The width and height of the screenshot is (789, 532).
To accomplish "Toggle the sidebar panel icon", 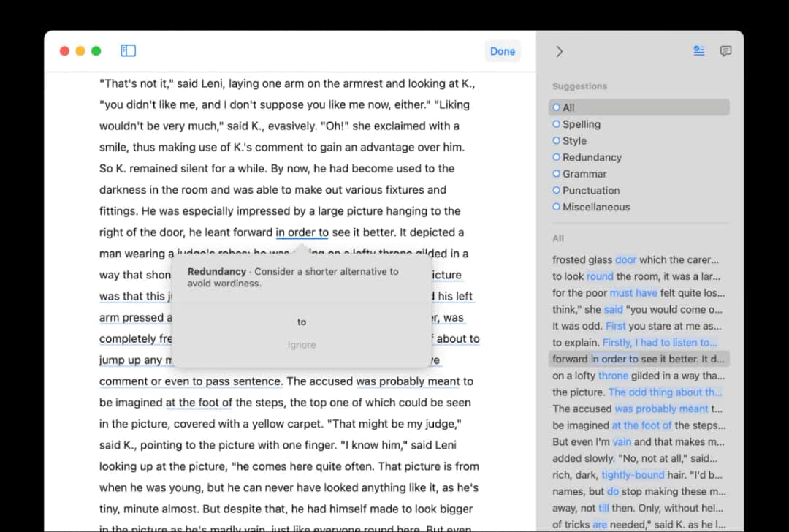I will coord(129,50).
